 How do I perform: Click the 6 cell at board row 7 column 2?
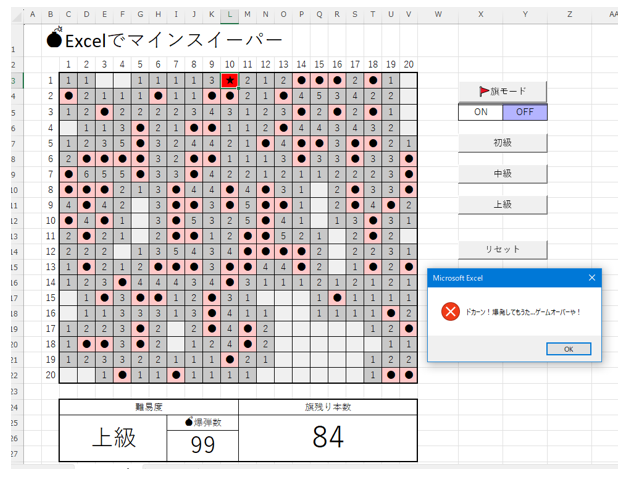tap(86, 174)
